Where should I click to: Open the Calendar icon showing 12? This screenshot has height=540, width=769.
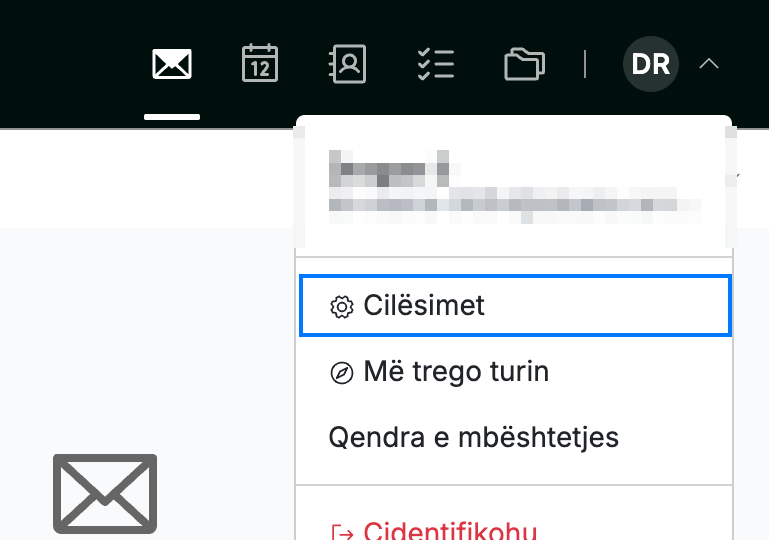pyautogui.click(x=260, y=63)
